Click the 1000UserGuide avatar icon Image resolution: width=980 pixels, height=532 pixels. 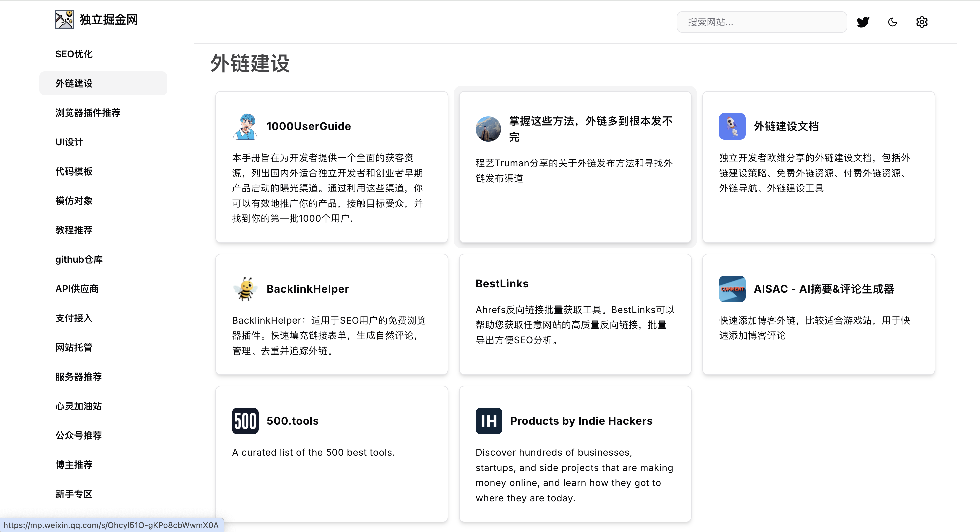coord(245,126)
